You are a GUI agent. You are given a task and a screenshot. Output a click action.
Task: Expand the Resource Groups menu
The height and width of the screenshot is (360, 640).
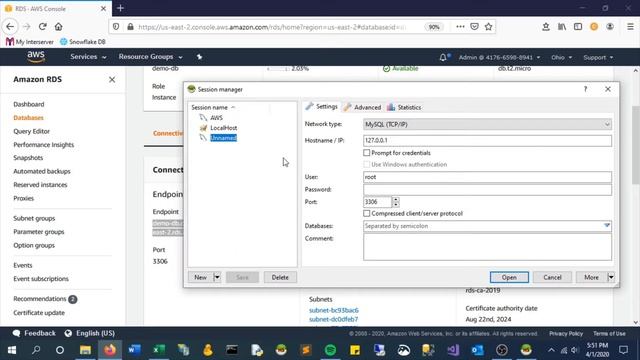click(x=151, y=57)
